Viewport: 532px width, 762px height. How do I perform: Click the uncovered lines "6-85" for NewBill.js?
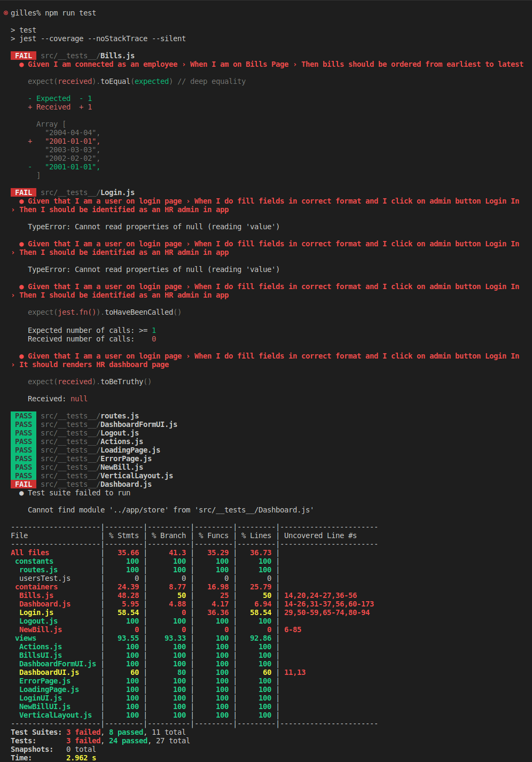pos(293,629)
